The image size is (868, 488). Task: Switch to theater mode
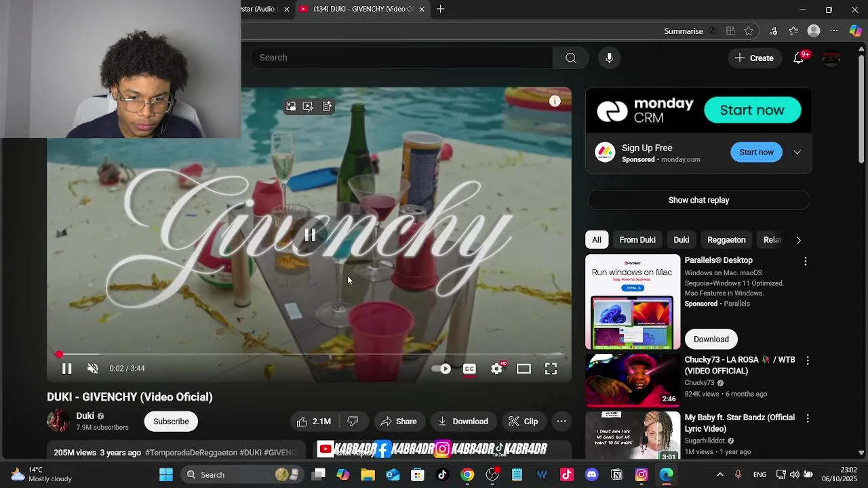click(524, 369)
